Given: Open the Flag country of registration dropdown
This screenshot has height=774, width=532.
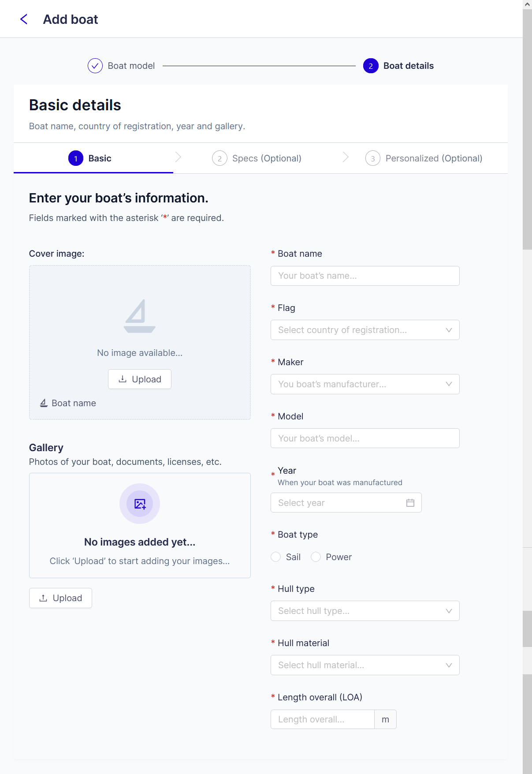Looking at the screenshot, I should (x=365, y=330).
